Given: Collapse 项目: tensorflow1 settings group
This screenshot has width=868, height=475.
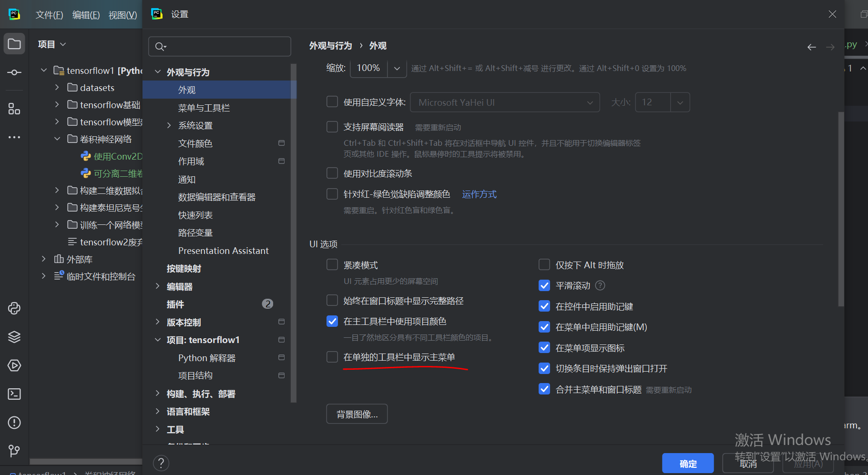Looking at the screenshot, I should (158, 340).
